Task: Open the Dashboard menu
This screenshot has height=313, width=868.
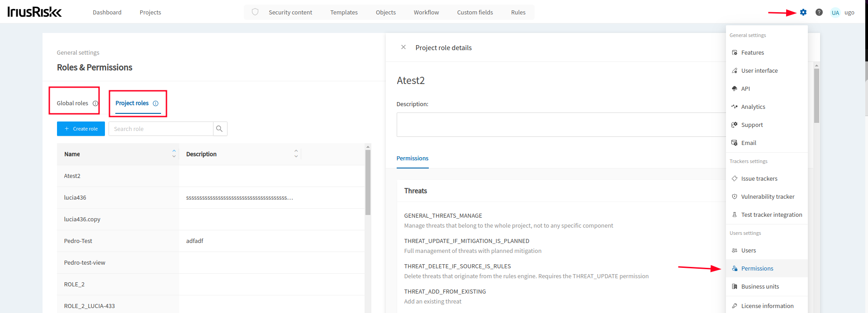Action: [x=107, y=13]
